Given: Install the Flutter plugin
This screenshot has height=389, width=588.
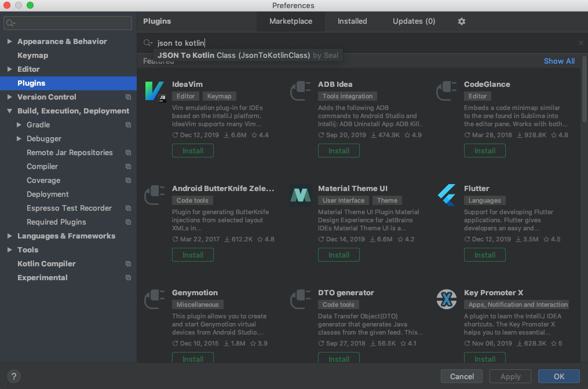Looking at the screenshot, I should [x=484, y=255].
